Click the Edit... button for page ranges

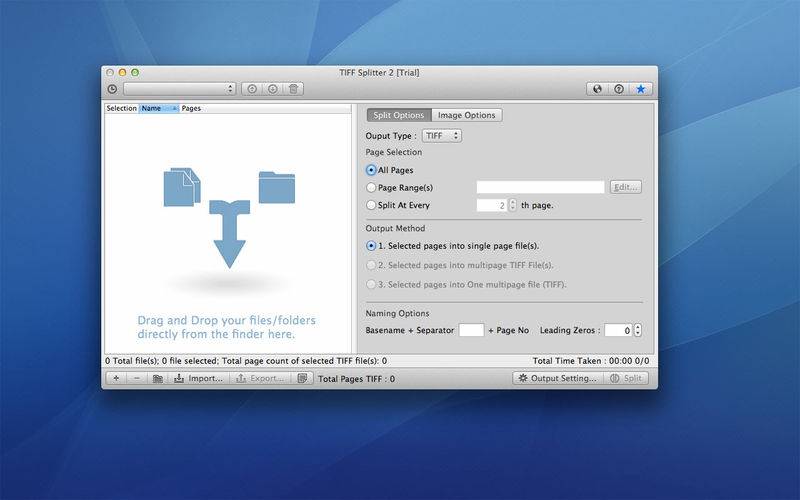point(626,187)
